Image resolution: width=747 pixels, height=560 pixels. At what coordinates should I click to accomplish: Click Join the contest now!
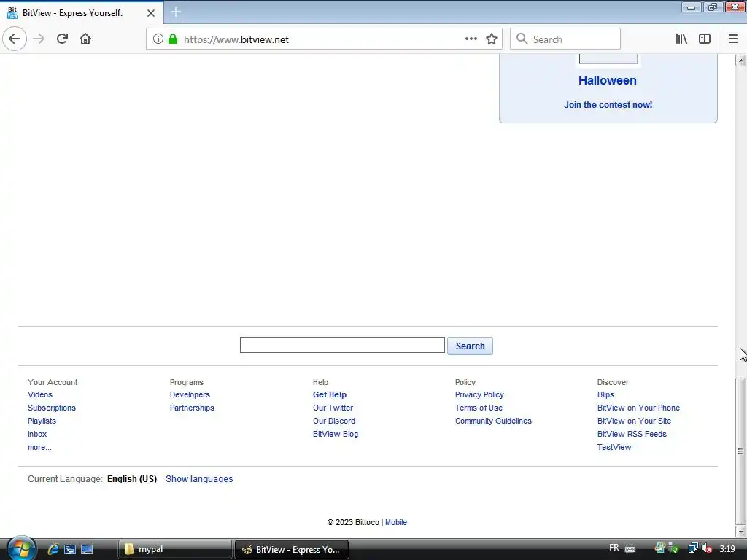[x=608, y=105]
